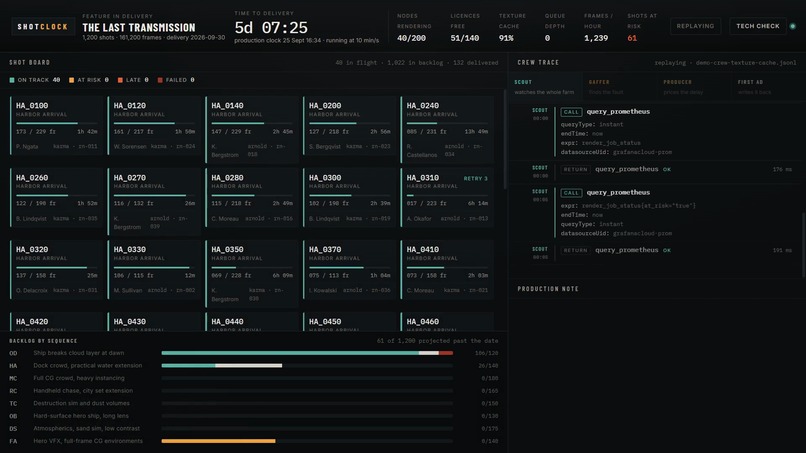Click the replaying demo-crew-texture-cache.jsonl label
Viewport: 806px width, 453px height.
(x=725, y=63)
